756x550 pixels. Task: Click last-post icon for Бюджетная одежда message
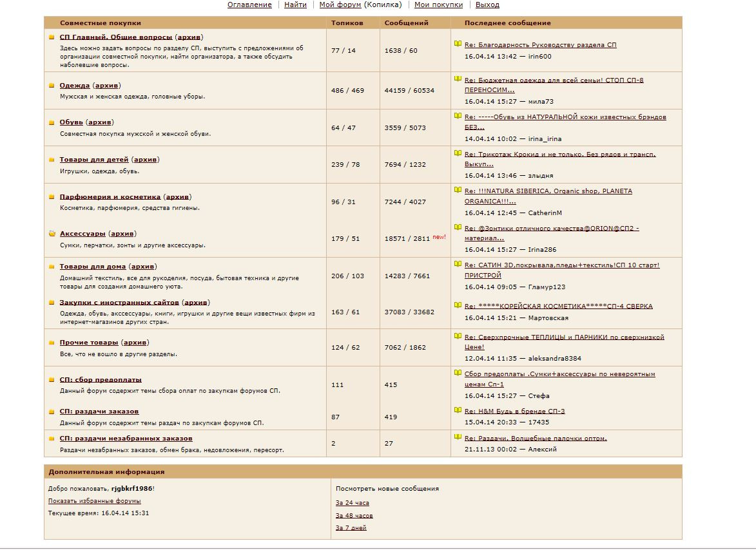(458, 79)
